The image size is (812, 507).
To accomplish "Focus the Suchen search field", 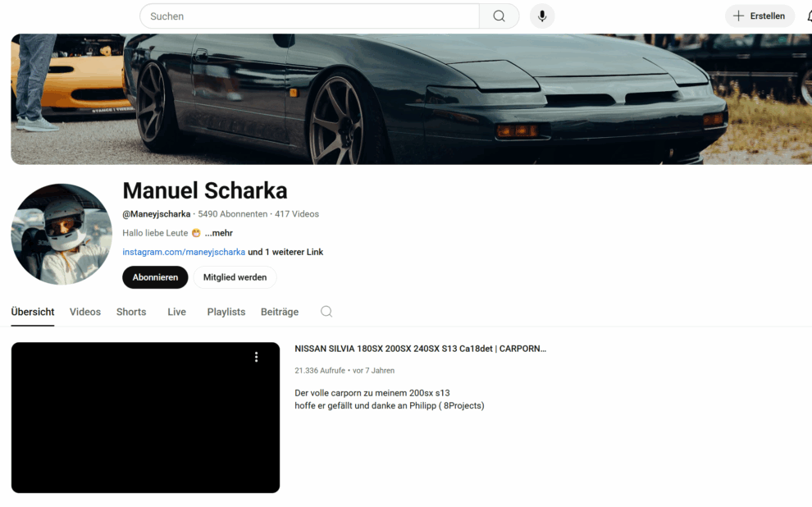I will coord(310,16).
